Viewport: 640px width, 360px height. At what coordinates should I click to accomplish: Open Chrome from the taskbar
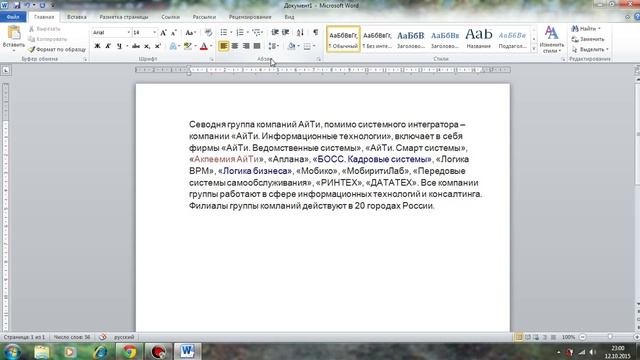pos(129,351)
